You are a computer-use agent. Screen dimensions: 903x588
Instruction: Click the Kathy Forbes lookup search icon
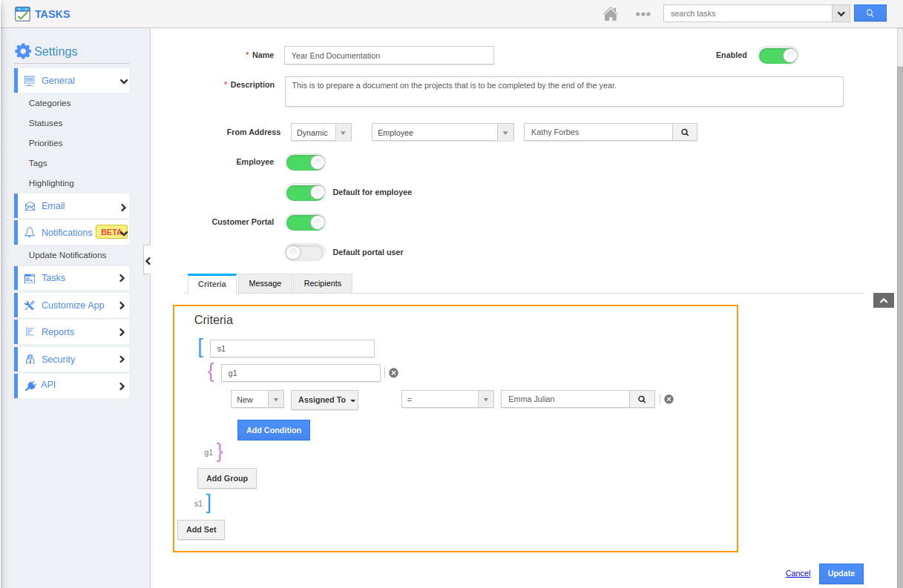coord(684,132)
